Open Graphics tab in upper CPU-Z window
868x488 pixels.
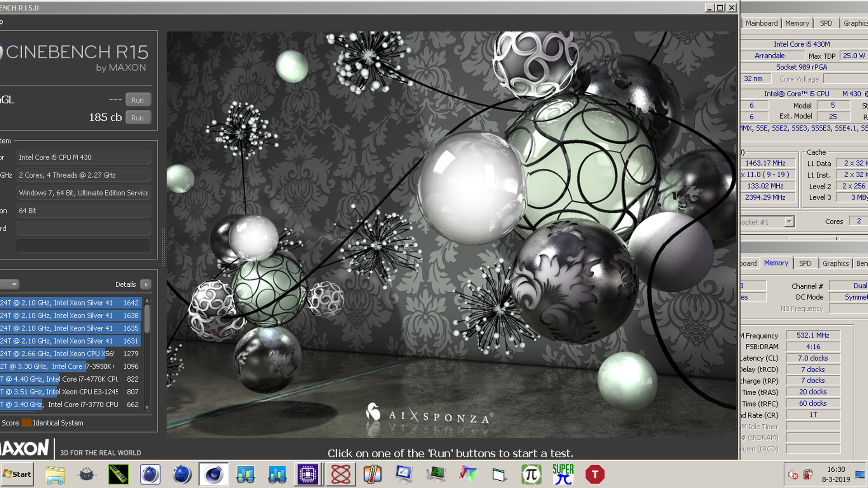click(854, 23)
